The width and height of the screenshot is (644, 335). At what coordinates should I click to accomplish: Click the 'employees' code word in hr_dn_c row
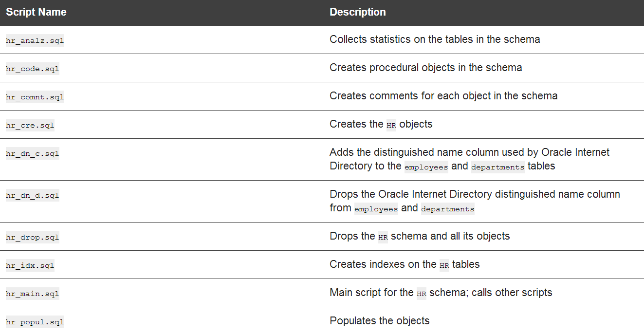426,167
